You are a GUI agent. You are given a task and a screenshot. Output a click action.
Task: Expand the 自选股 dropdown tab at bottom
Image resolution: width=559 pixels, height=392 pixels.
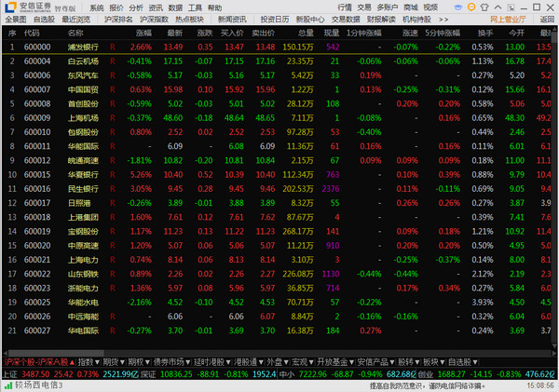463,362
